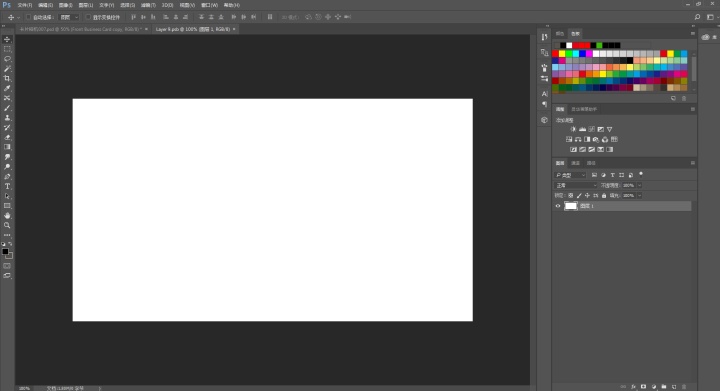The height and width of the screenshot is (391, 720).
Task: Select the 图层 1 layer thumbnail
Action: (x=570, y=206)
